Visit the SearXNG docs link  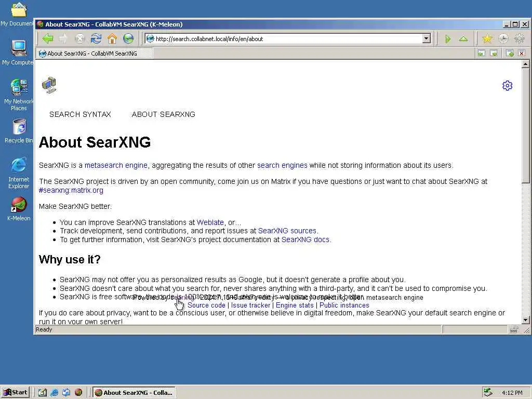pyautogui.click(x=305, y=240)
